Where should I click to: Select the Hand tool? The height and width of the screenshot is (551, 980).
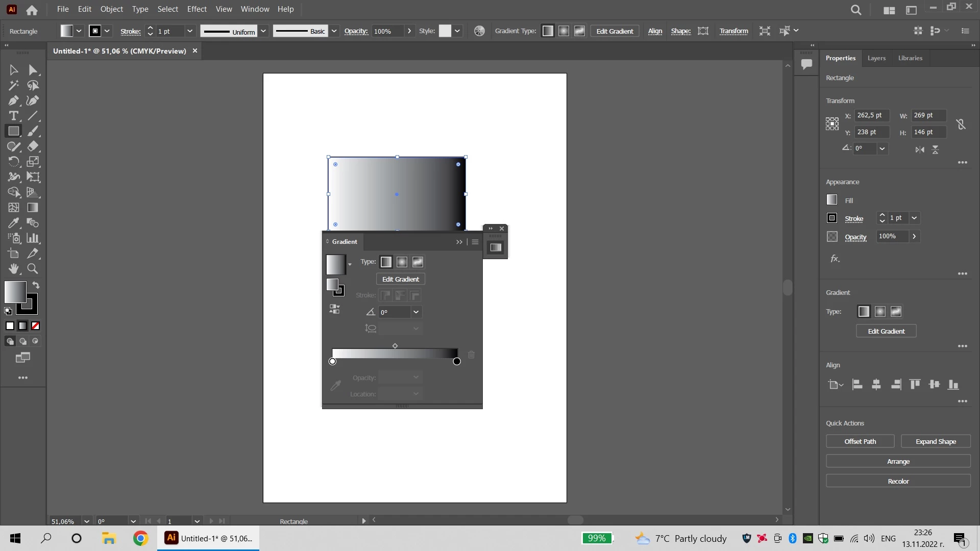(x=14, y=269)
